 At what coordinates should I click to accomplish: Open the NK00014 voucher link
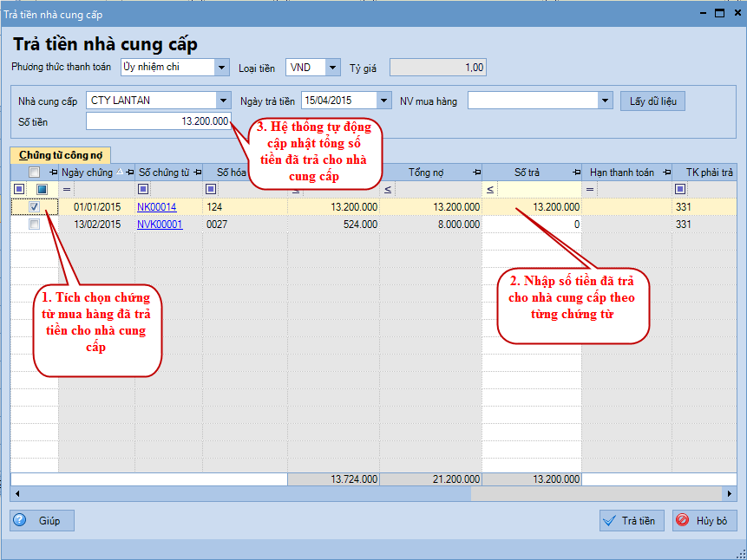[x=156, y=207]
